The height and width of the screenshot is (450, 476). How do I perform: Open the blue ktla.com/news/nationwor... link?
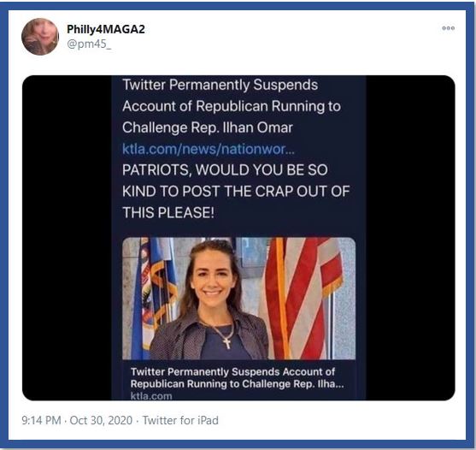[209, 149]
